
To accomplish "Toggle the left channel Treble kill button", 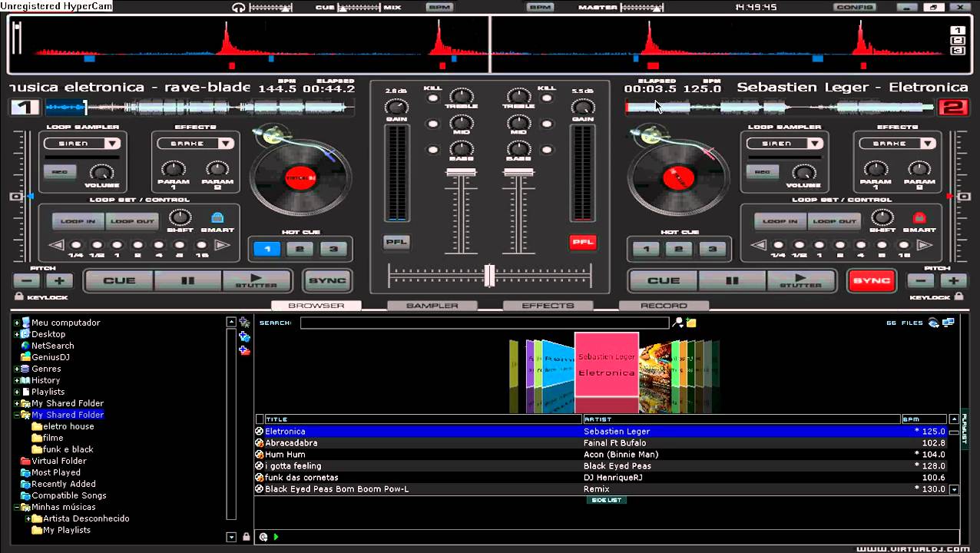I will click(x=433, y=98).
